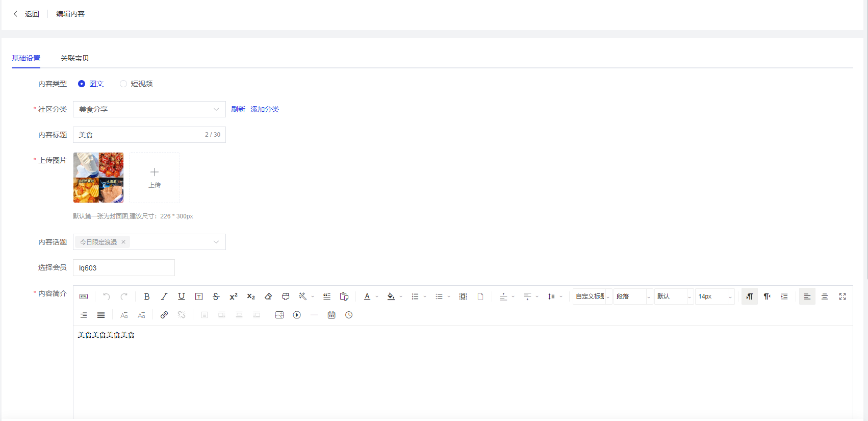
Task: Switch to the 关联宝贝 tab
Action: (x=75, y=58)
